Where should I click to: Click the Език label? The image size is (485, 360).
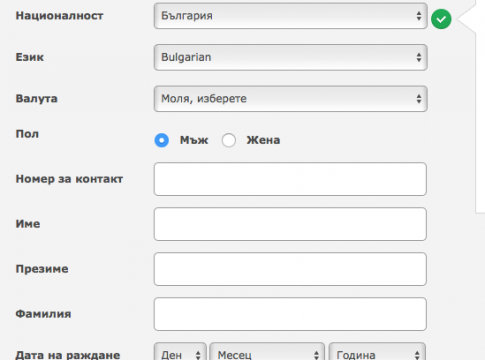pyautogui.click(x=30, y=57)
